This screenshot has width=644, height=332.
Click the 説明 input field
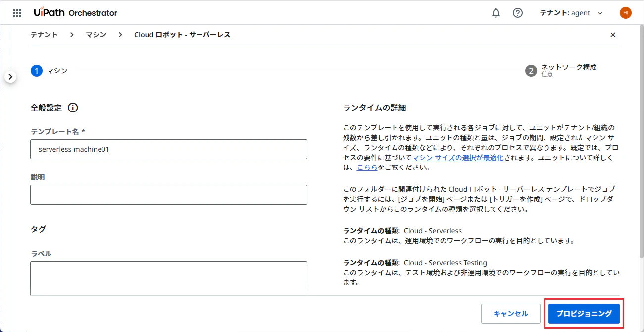coord(169,195)
